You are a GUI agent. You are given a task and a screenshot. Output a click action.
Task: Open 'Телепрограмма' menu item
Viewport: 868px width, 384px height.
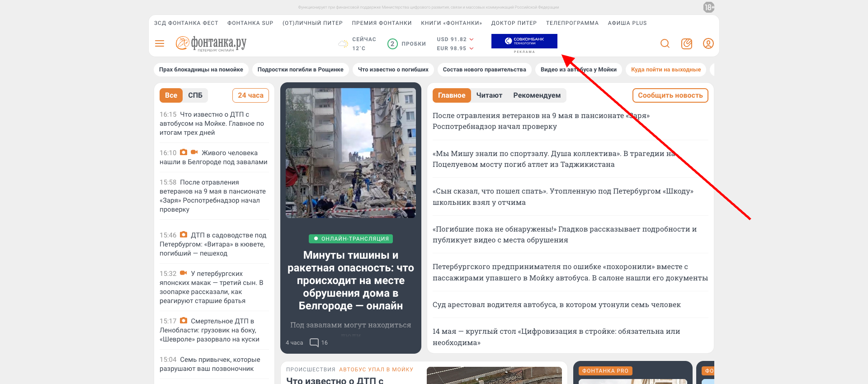pos(572,23)
